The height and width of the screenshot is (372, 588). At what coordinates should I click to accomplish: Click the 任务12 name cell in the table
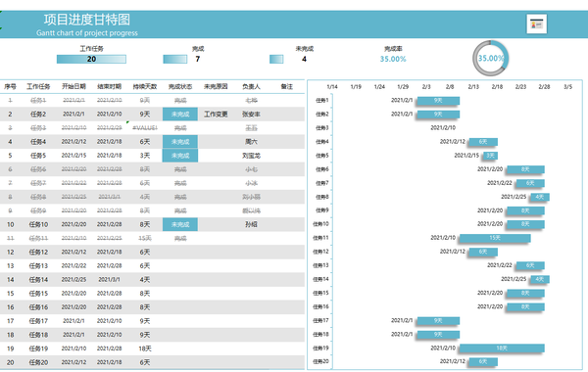[38, 253]
